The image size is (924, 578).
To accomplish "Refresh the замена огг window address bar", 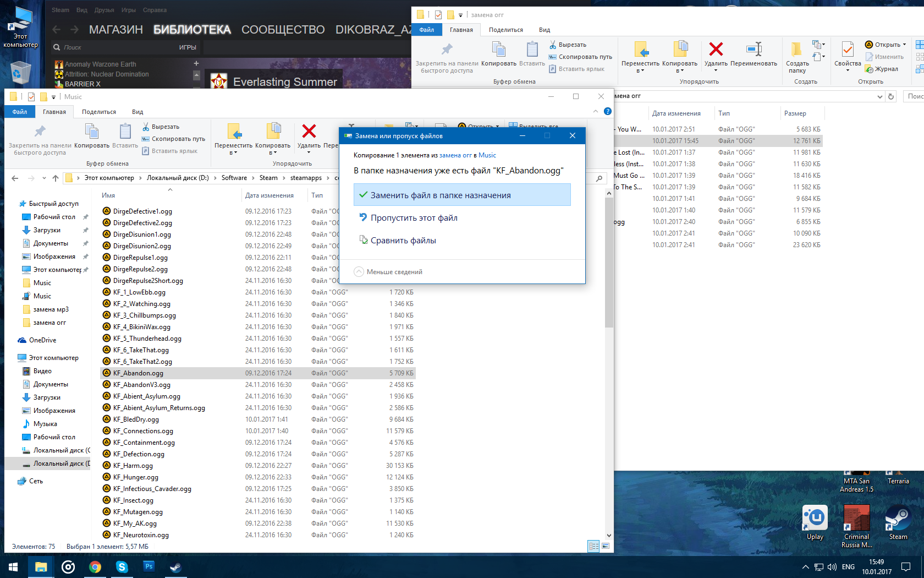I will (x=892, y=96).
